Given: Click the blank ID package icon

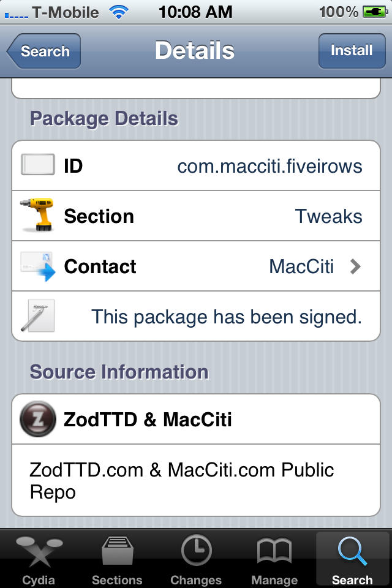Looking at the screenshot, I should tap(37, 164).
